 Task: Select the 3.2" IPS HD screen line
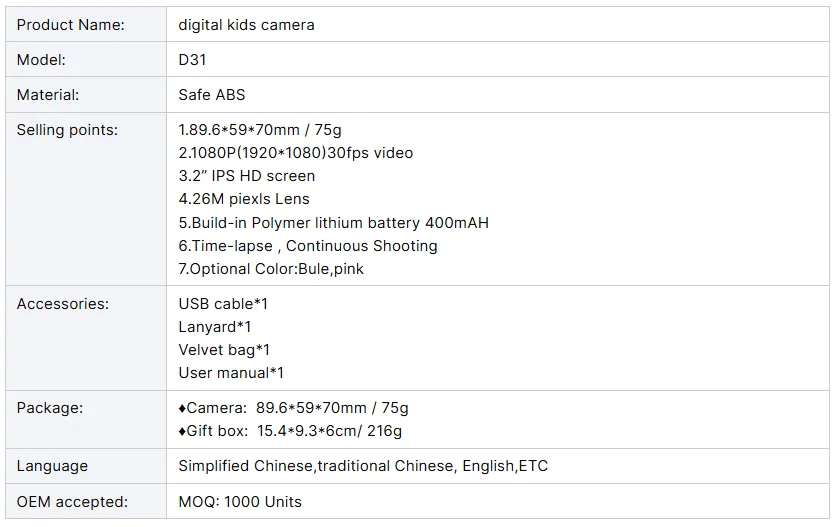coord(247,176)
